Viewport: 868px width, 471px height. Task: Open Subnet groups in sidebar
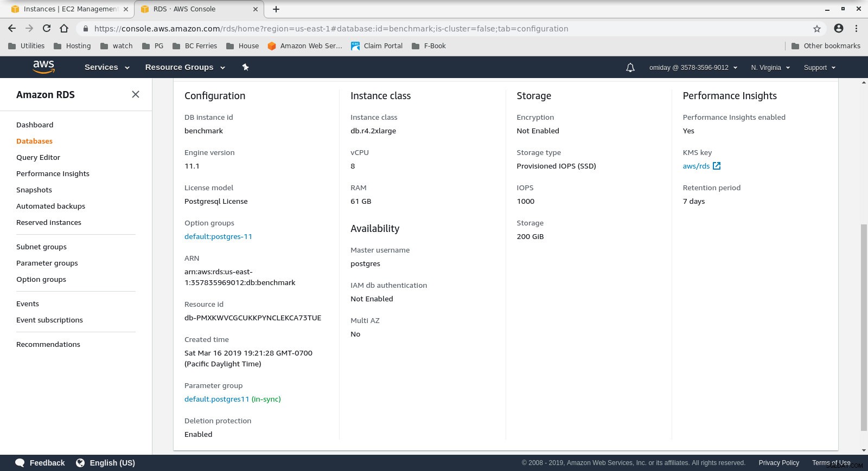click(x=41, y=247)
